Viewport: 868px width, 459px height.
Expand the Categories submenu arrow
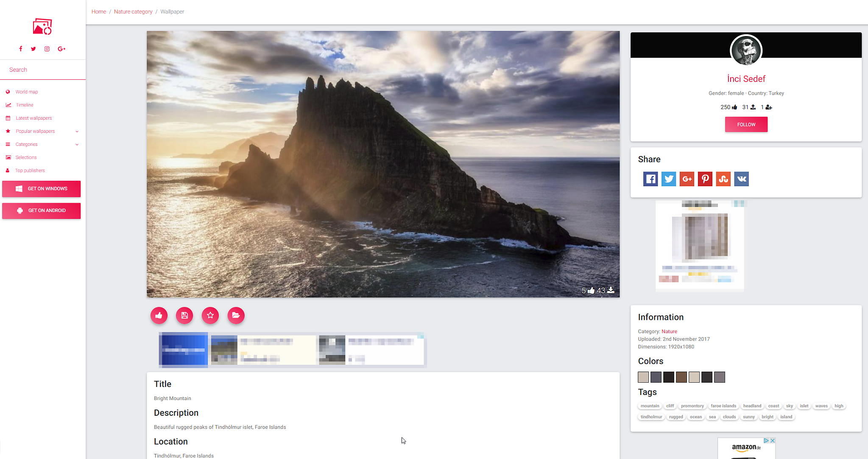77,145
